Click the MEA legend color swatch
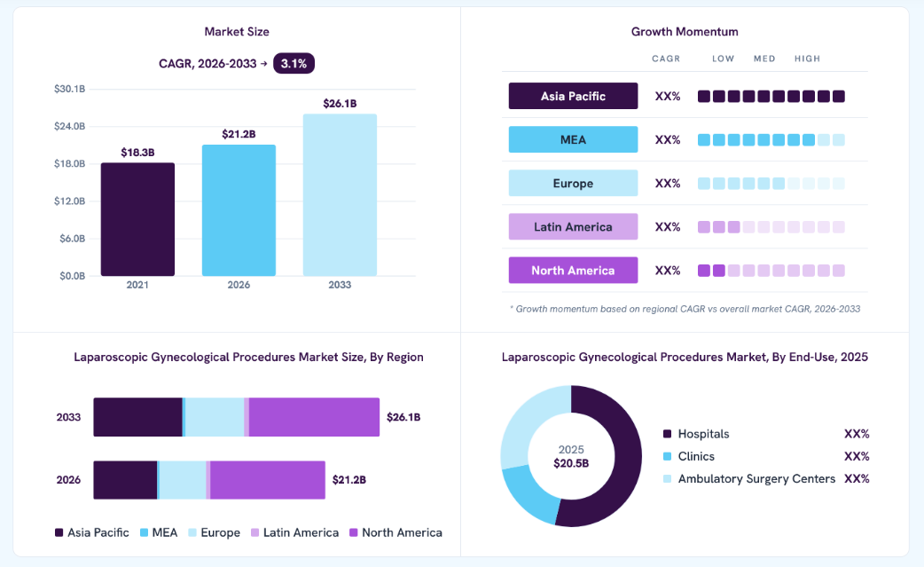Image resolution: width=924 pixels, height=567 pixels. [144, 532]
